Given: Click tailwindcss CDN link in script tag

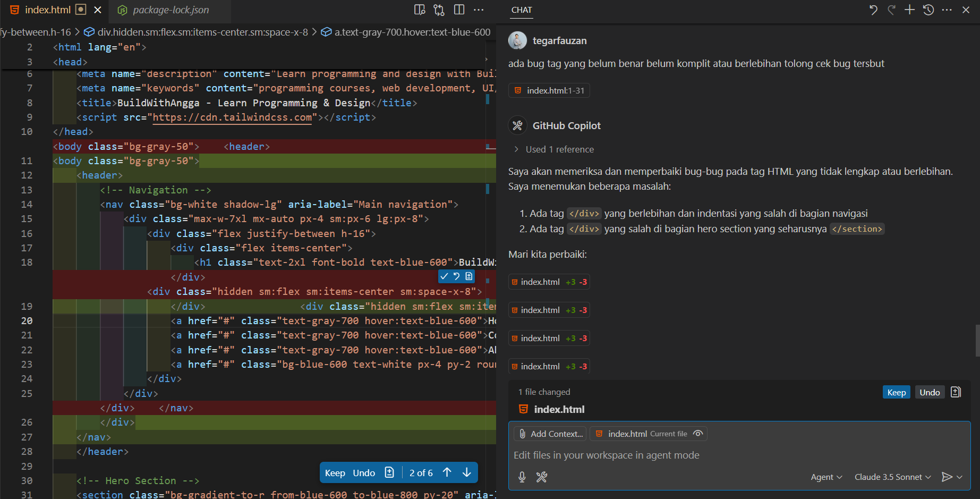Looking at the screenshot, I should coord(232,117).
